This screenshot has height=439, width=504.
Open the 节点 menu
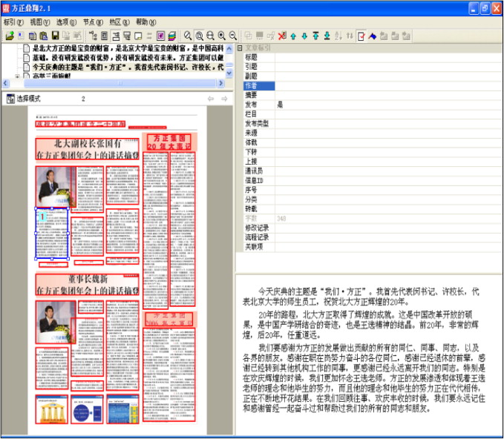point(93,22)
